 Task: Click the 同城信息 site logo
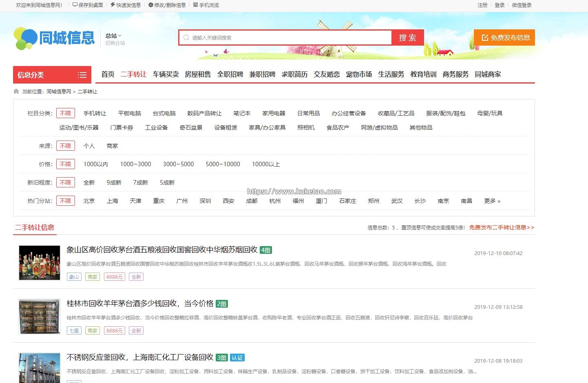point(54,38)
